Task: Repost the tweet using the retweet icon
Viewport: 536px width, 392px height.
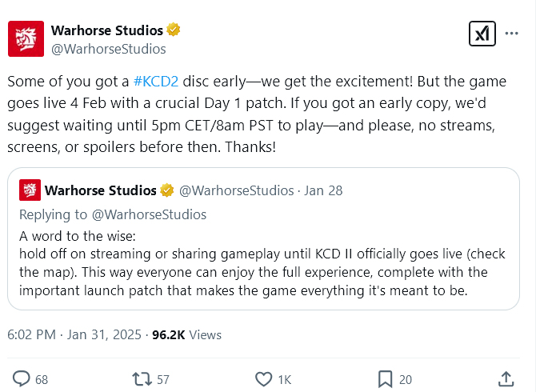Action: (x=142, y=379)
